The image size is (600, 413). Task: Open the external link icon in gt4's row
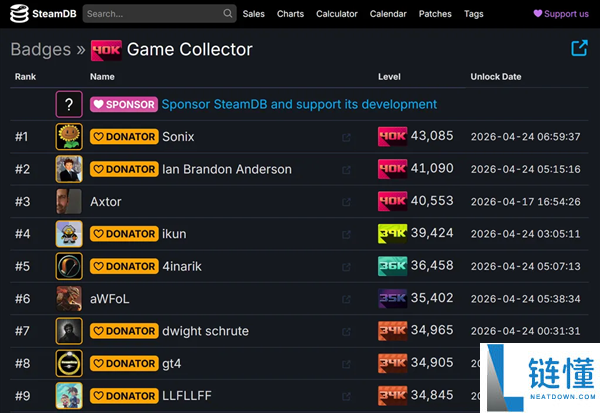click(346, 364)
